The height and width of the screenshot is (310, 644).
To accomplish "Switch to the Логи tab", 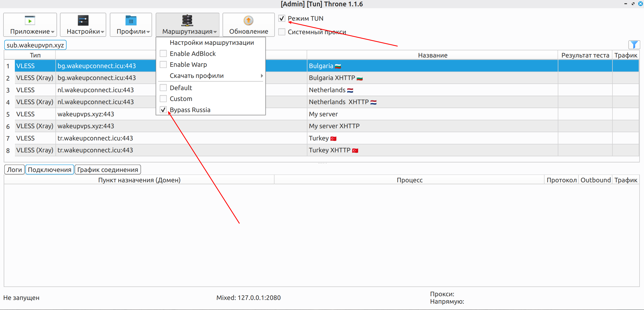I will pyautogui.click(x=15, y=170).
